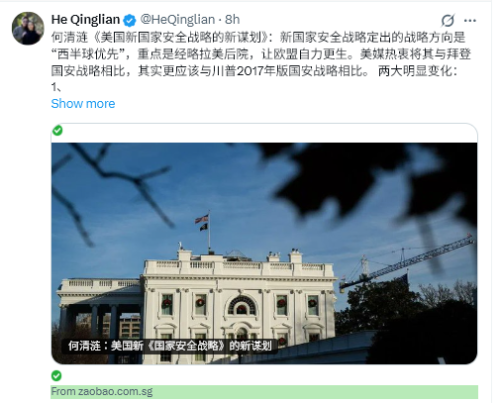Click green checkmark above the card image
Image resolution: width=500 pixels, height=403 pixels.
(x=58, y=130)
